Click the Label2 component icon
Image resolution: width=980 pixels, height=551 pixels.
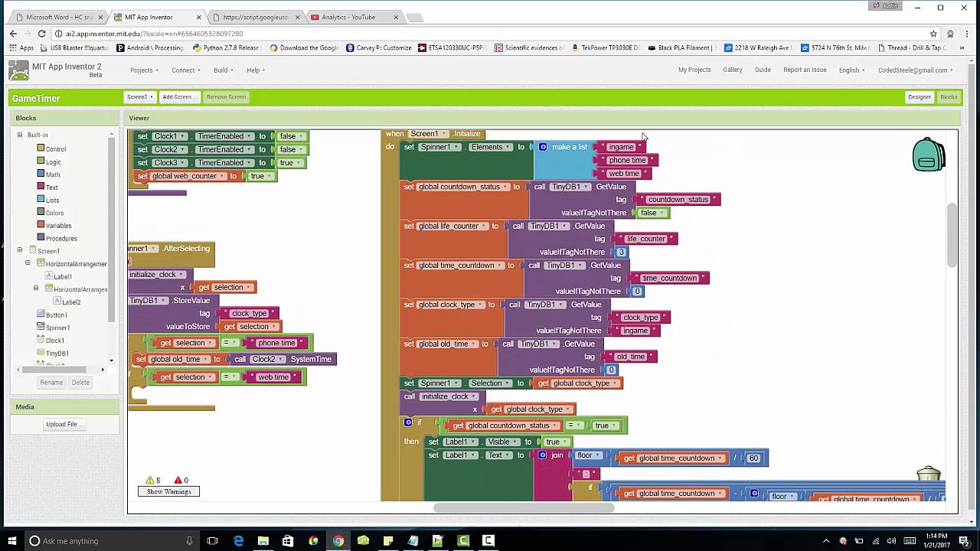coord(57,302)
